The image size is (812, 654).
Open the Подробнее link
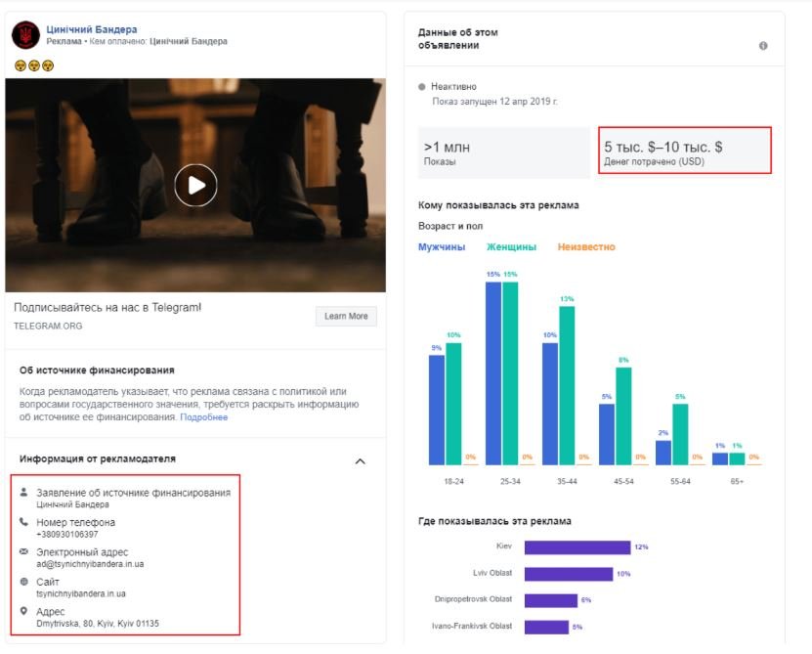pyautogui.click(x=203, y=417)
